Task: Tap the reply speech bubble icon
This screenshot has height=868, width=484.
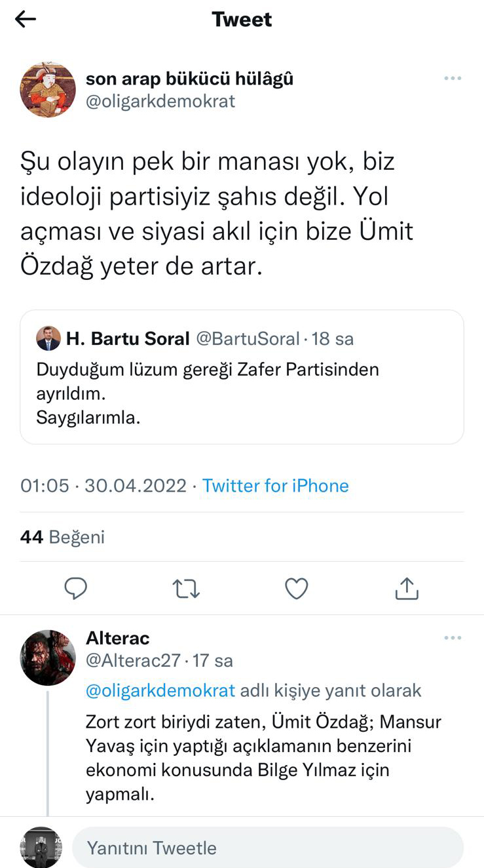Action: coord(76,589)
